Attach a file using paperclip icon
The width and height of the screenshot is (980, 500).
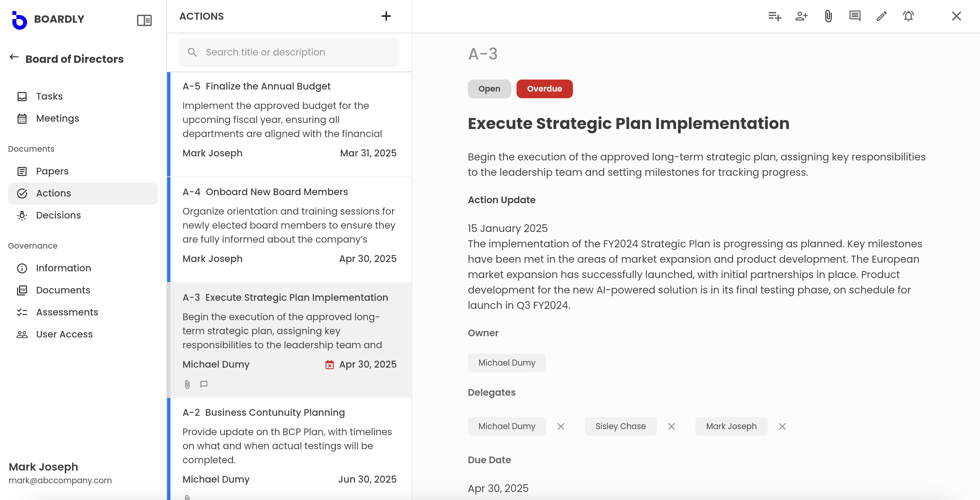[828, 16]
